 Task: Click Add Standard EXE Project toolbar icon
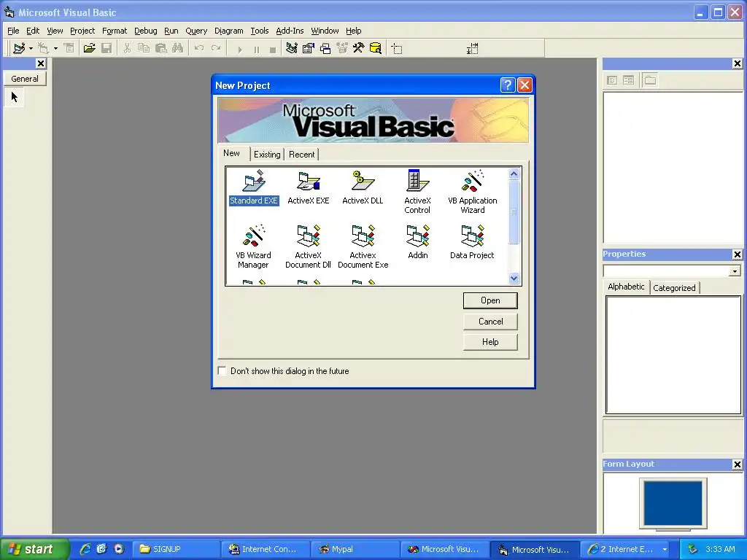click(19, 48)
